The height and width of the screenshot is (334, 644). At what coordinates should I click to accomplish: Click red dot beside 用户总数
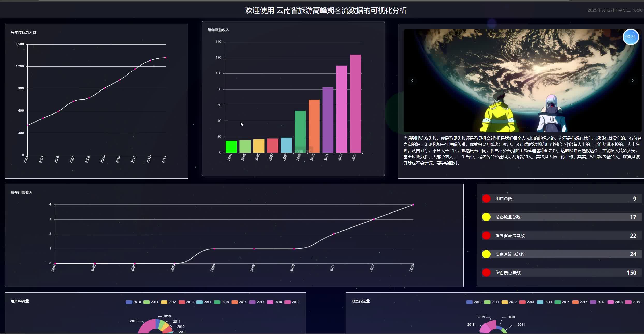[x=486, y=199]
